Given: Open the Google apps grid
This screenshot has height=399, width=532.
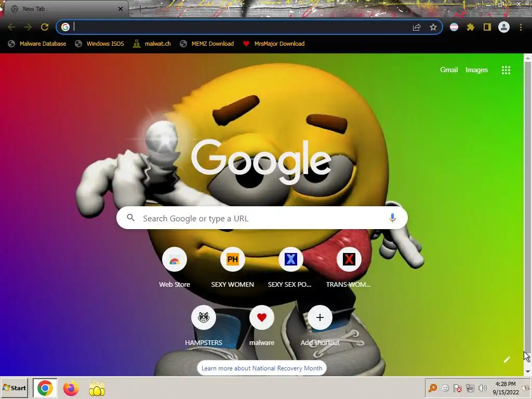Looking at the screenshot, I should [506, 70].
